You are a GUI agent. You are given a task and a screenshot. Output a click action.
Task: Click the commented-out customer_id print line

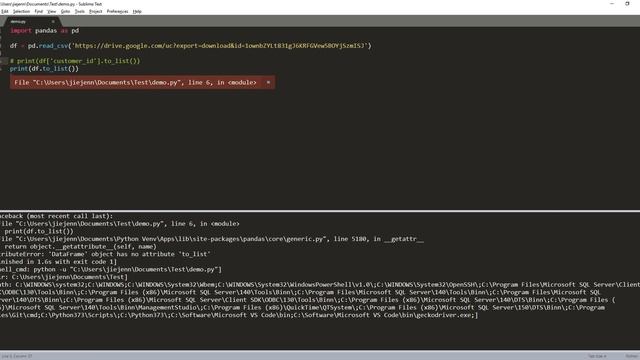click(75, 61)
